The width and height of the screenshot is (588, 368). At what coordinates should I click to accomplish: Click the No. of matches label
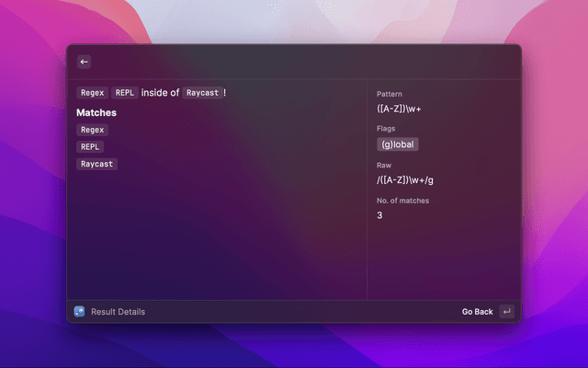(x=402, y=201)
